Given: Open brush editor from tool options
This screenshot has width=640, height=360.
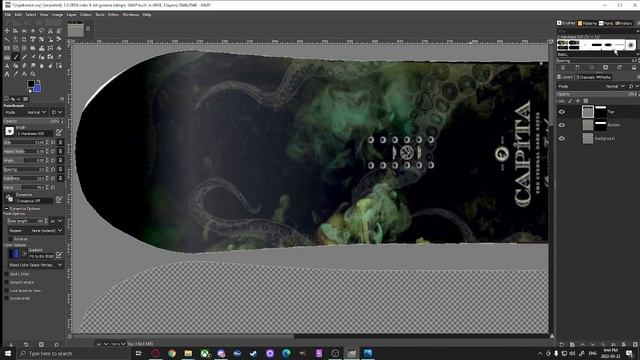Looking at the screenshot, I should pos(59,132).
